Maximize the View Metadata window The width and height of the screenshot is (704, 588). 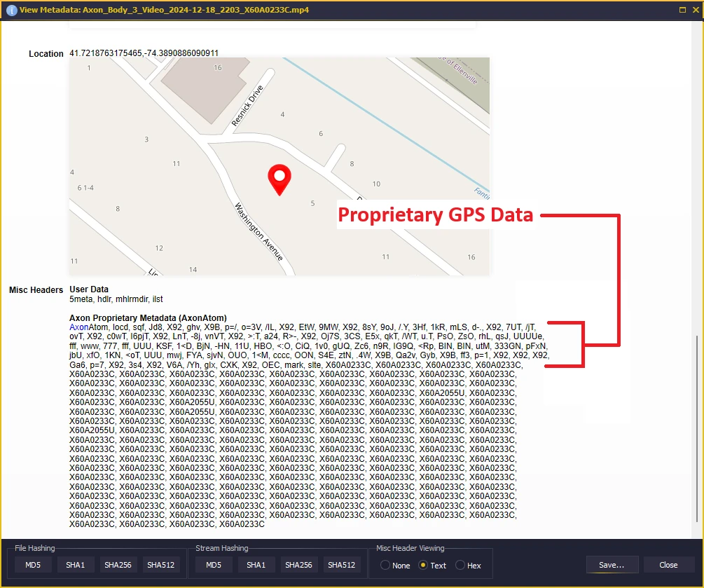click(x=682, y=9)
